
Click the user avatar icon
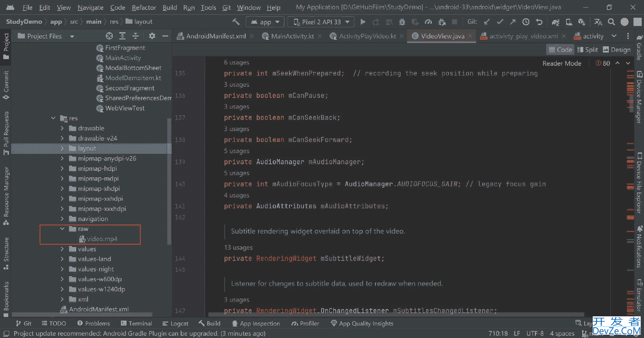[x=624, y=22]
